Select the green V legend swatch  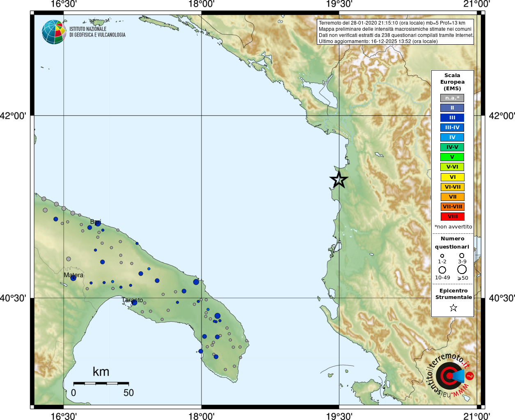point(452,157)
